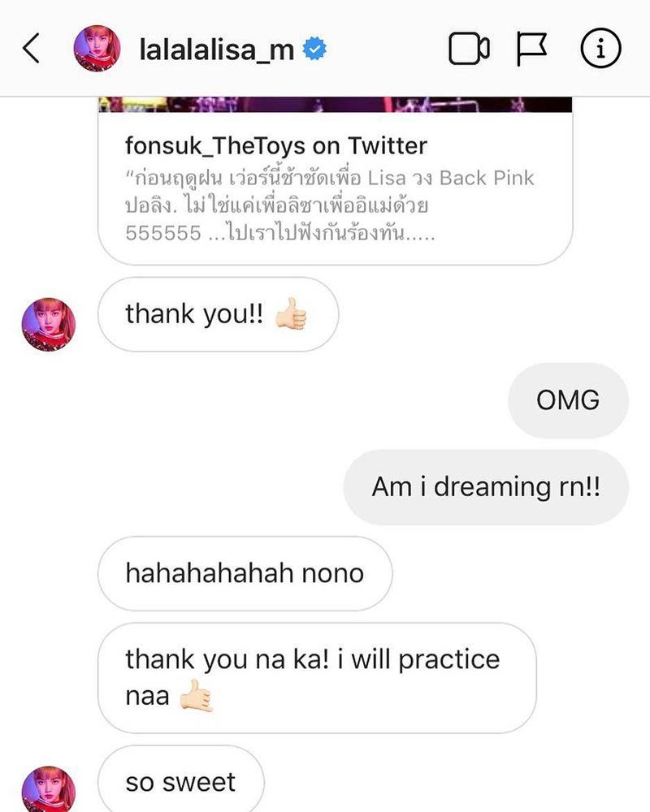Select the "so sweet" message bubble
This screenshot has height=812, width=650.
pos(181,780)
